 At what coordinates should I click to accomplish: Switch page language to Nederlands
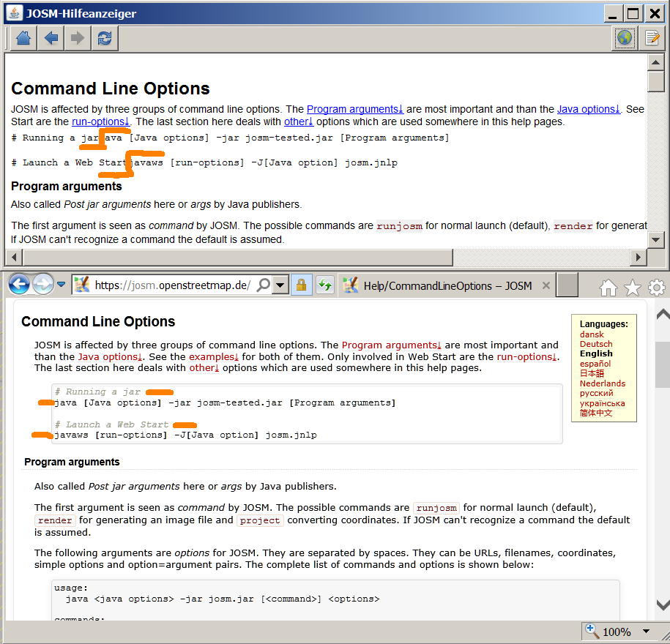[x=603, y=383]
